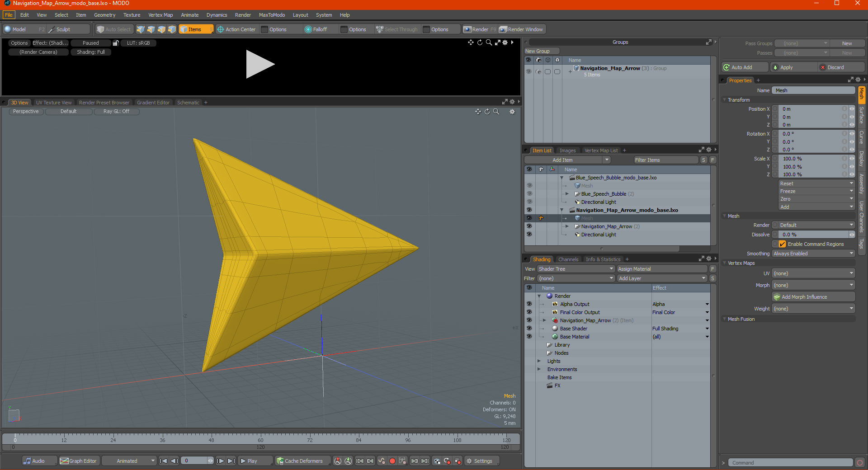Go to last frame
Screen dimensions: 868x470
point(231,461)
